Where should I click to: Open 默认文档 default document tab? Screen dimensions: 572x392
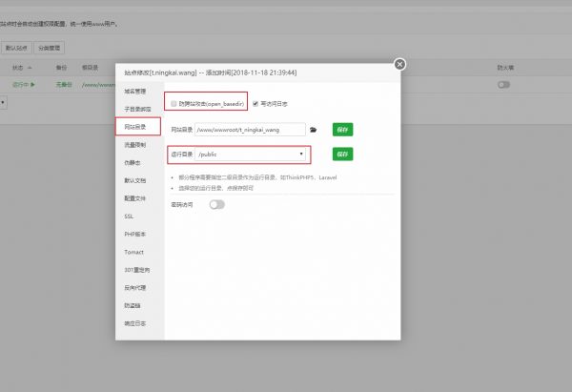[x=135, y=180]
